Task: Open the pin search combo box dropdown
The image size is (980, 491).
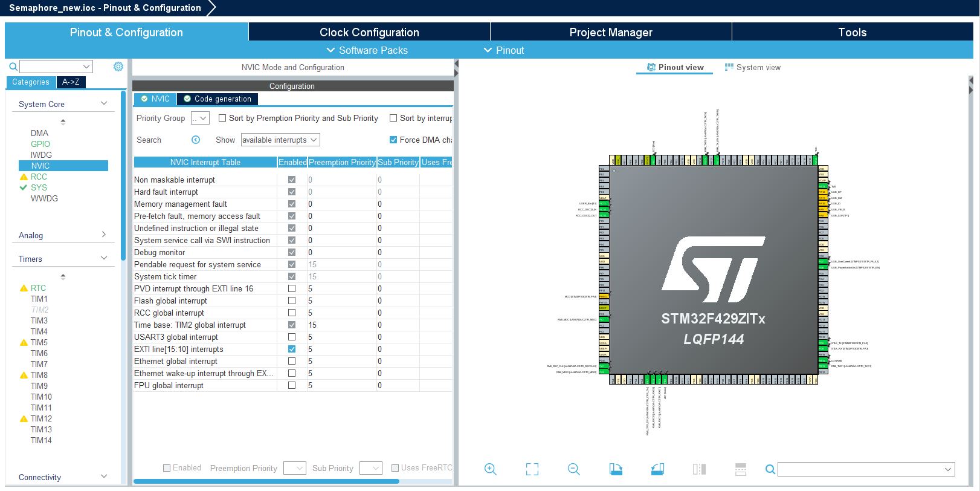Action: 948,469
